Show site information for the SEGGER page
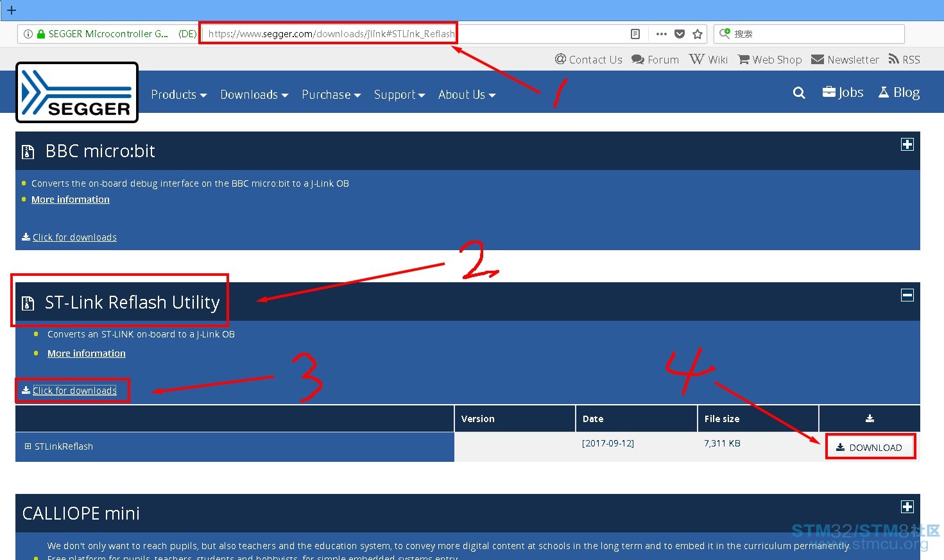This screenshot has height=560, width=944. (28, 34)
